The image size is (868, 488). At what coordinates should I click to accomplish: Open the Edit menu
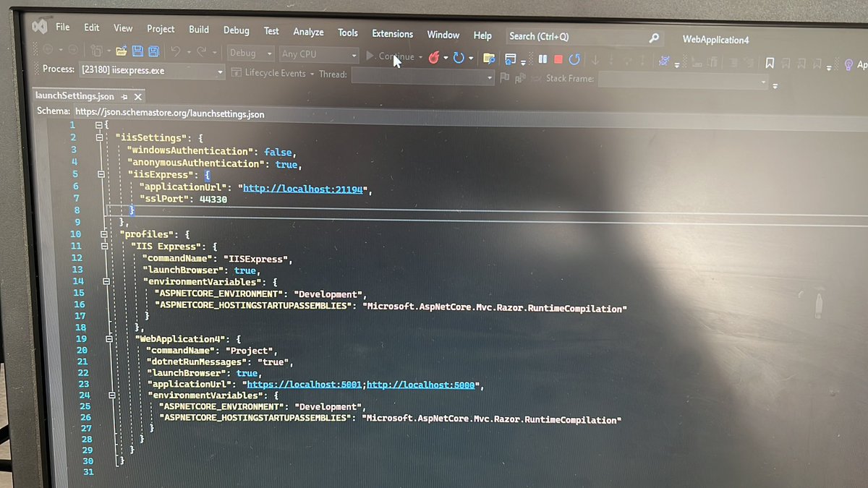(x=92, y=27)
